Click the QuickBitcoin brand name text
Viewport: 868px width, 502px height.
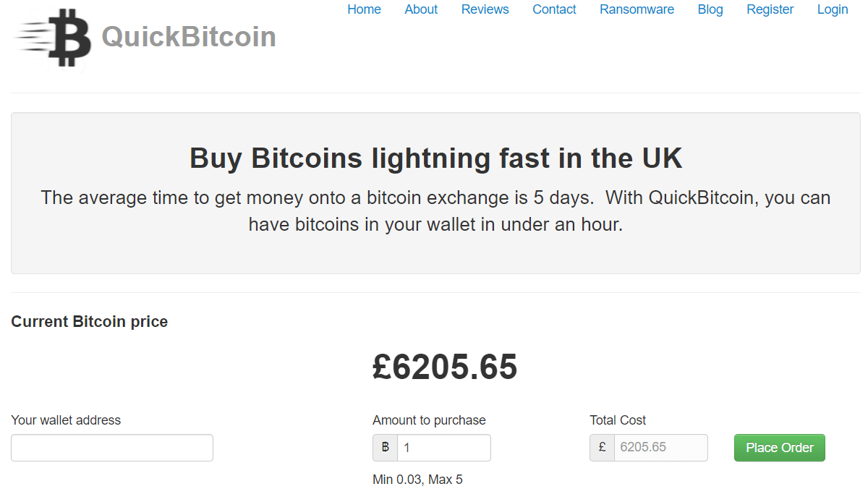tap(189, 37)
